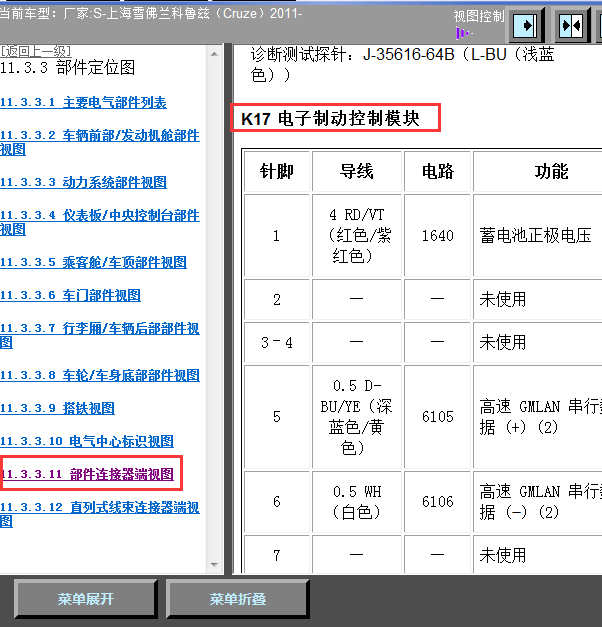The height and width of the screenshot is (628, 602).
Task: Click the view control right-arrow icon
Action: click(x=525, y=26)
